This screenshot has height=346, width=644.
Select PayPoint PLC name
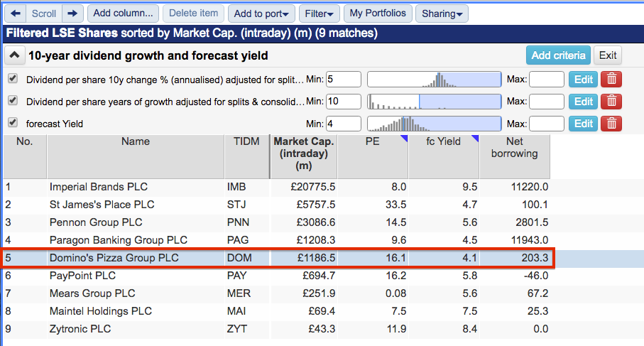[82, 276]
